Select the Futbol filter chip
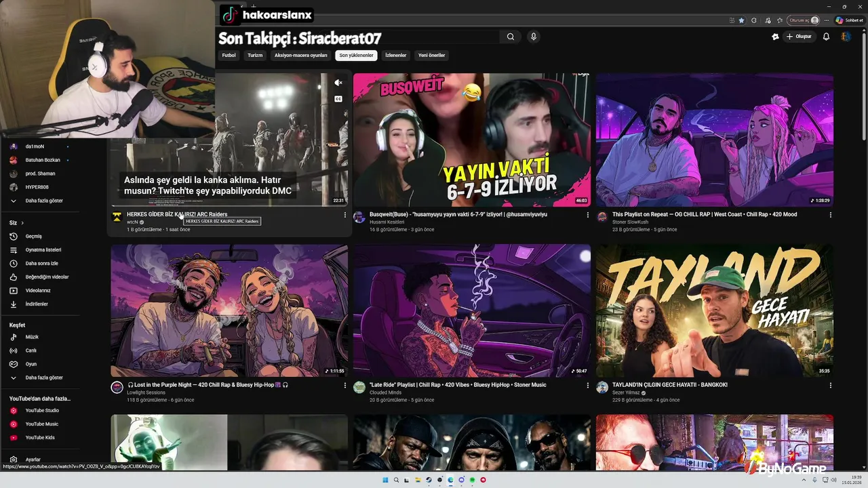Image resolution: width=868 pixels, height=488 pixels. (229, 56)
